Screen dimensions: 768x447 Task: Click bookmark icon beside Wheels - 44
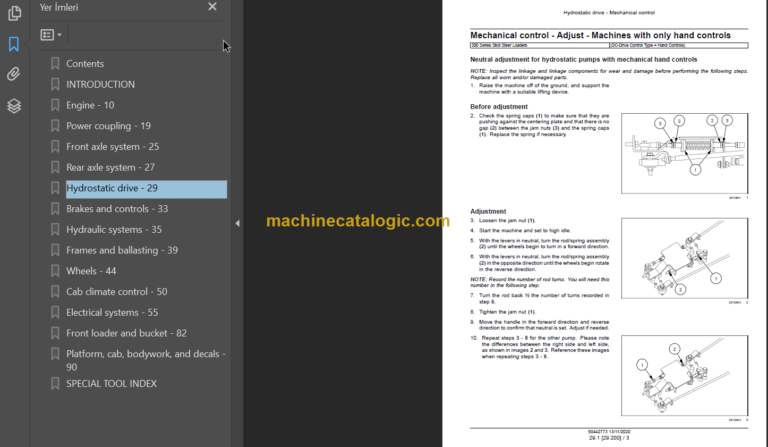click(55, 271)
